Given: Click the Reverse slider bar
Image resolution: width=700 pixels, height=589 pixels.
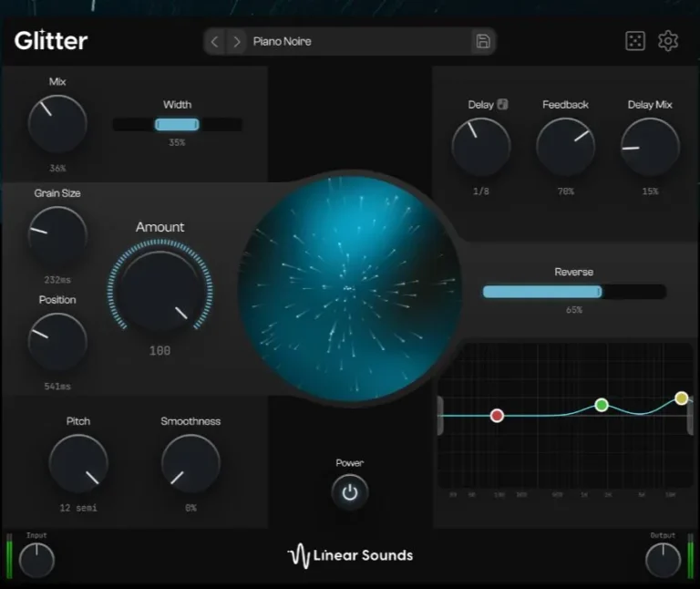Looking at the screenshot, I should pyautogui.click(x=574, y=292).
